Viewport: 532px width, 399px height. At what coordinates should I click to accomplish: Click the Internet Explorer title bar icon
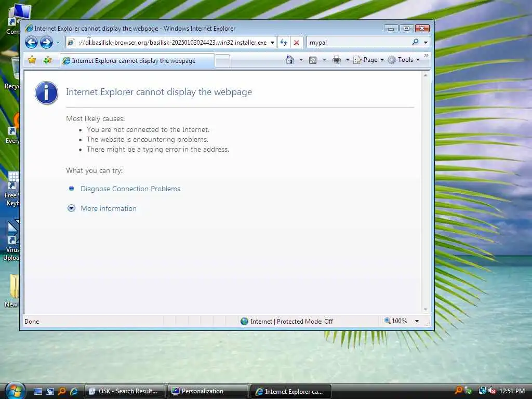[29, 29]
